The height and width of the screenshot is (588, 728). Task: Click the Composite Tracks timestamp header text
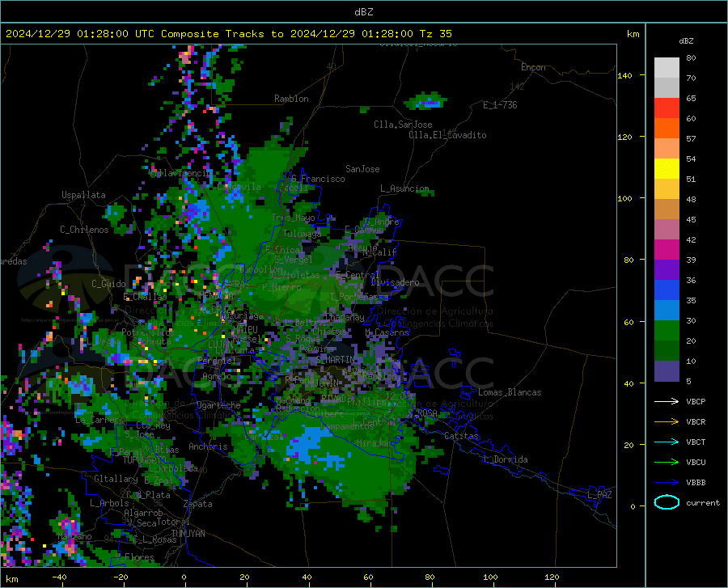click(229, 34)
